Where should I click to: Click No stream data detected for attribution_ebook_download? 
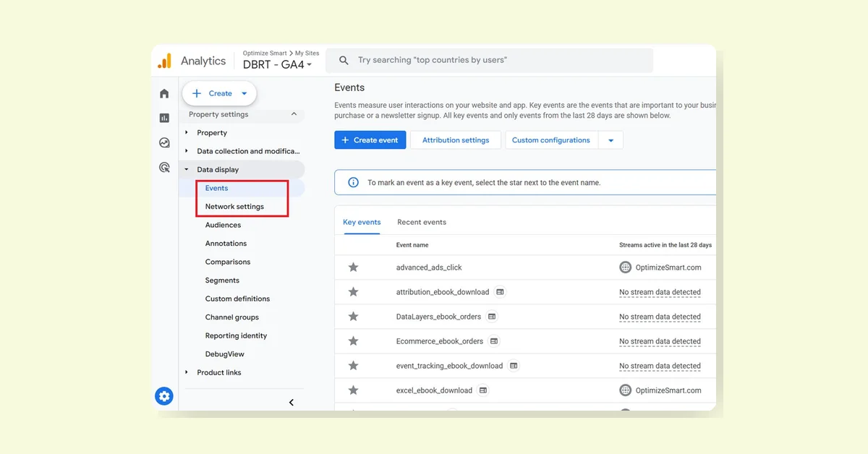660,292
